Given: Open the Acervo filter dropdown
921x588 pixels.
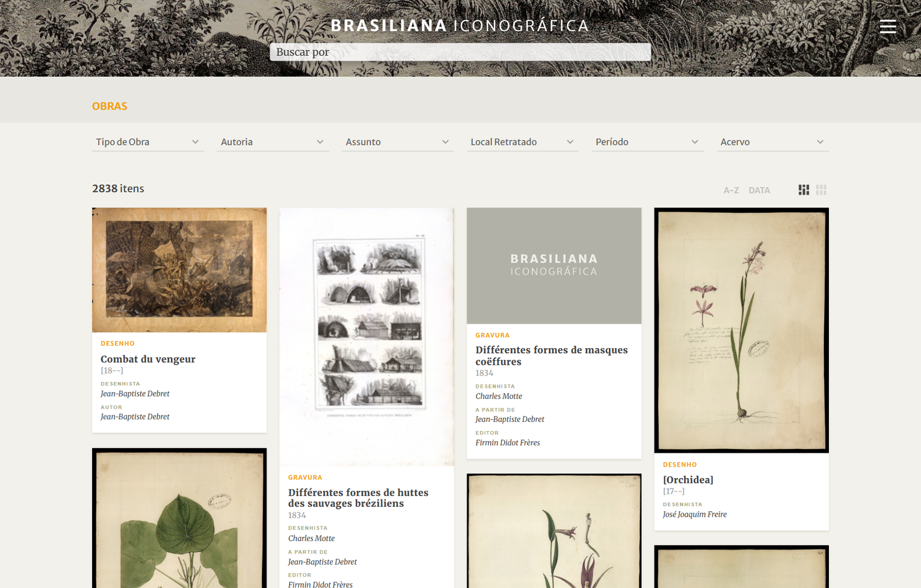Looking at the screenshot, I should 772,142.
